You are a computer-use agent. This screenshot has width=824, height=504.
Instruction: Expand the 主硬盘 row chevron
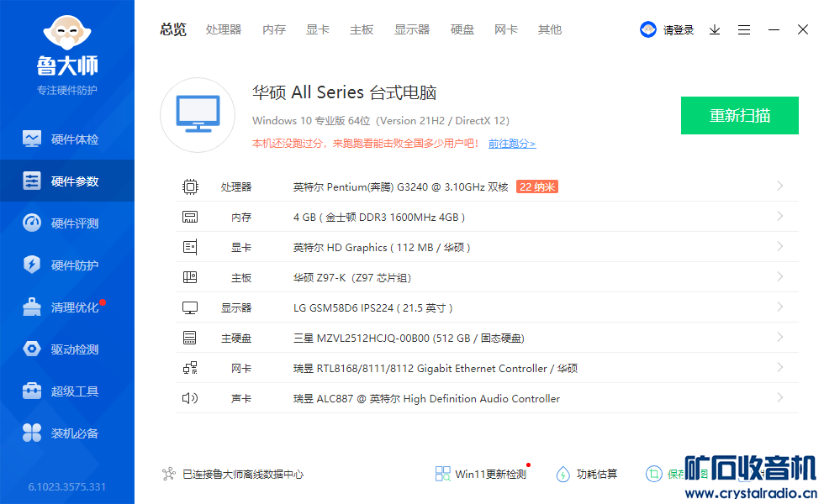coord(780,337)
